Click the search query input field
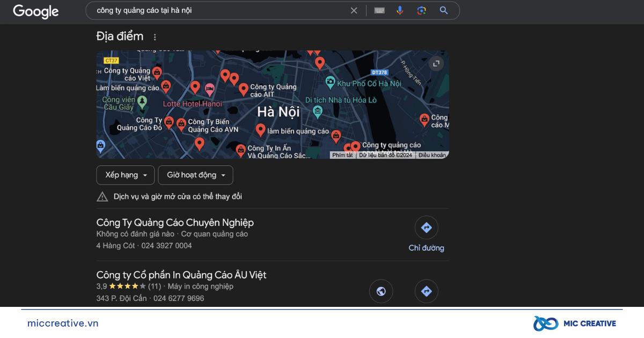 tap(215, 11)
